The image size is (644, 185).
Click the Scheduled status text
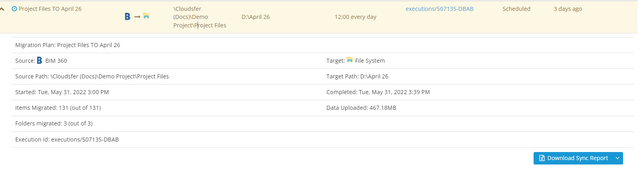point(516,9)
